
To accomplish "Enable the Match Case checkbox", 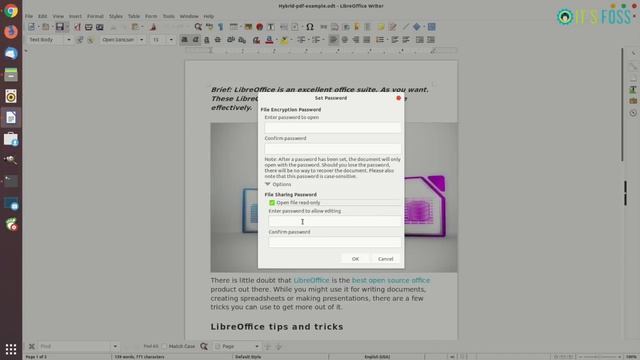I will 164,347.
